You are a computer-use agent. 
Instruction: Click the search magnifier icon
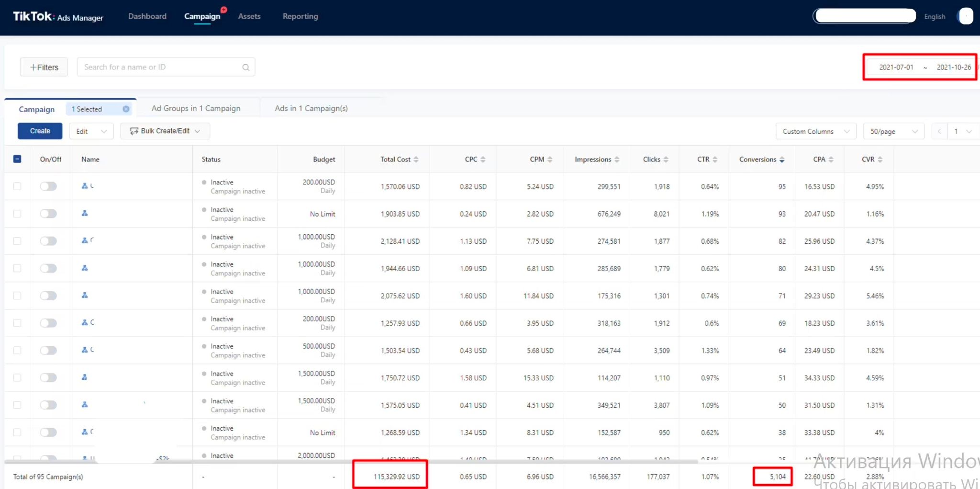[245, 68]
